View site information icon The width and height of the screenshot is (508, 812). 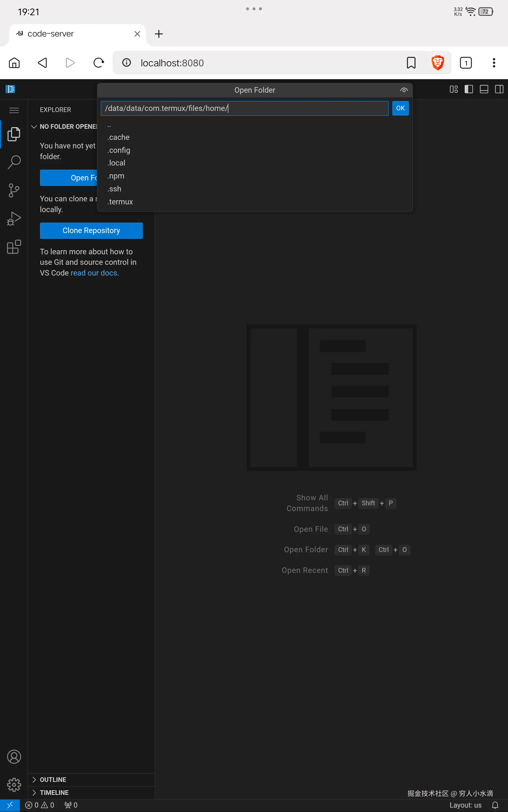pos(126,63)
